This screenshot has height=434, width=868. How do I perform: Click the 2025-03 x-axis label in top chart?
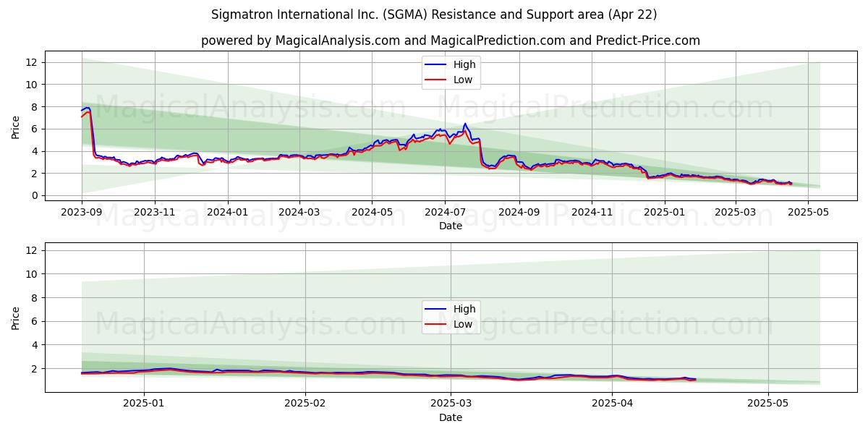point(736,213)
